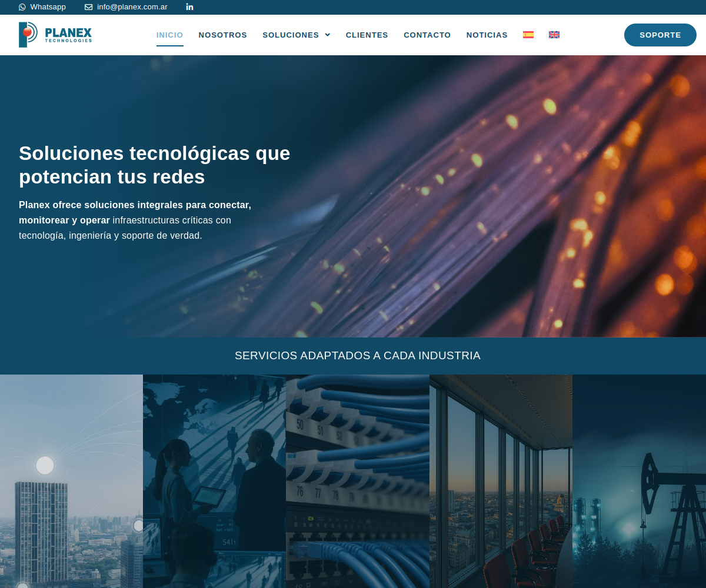This screenshot has width=706, height=588.
Task: Click the paragraph starting 'Planex ofrece soluciones integrales'
Action: pyautogui.click(x=135, y=220)
